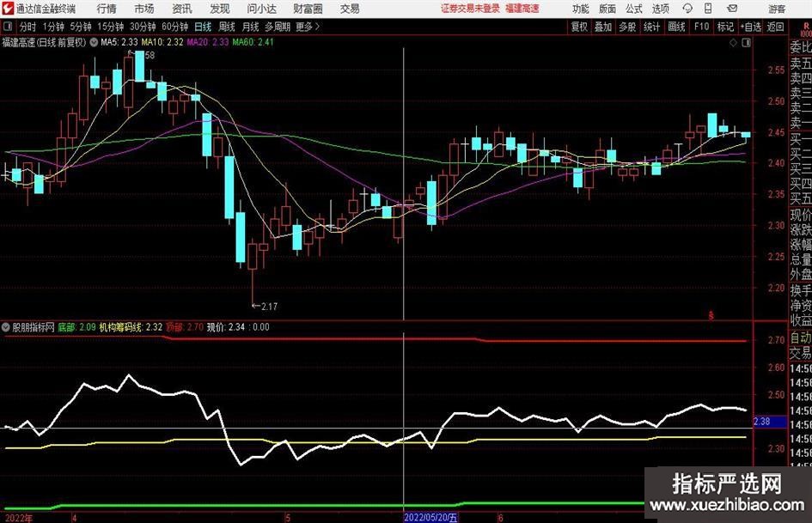Screen dimensions: 812x523
Task: Open the 功能 menu
Action: click(581, 9)
